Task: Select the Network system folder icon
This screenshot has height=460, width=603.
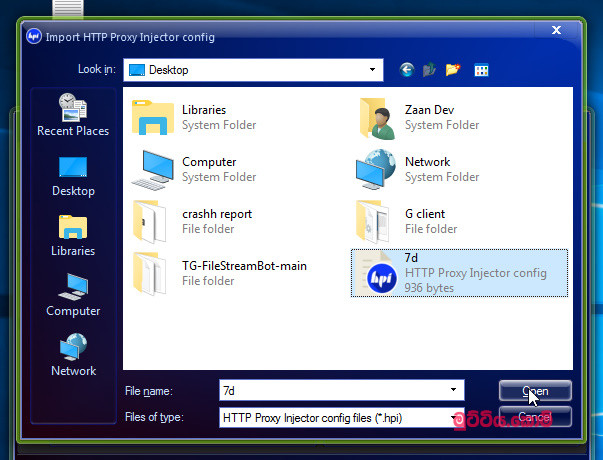Action: tap(376, 169)
